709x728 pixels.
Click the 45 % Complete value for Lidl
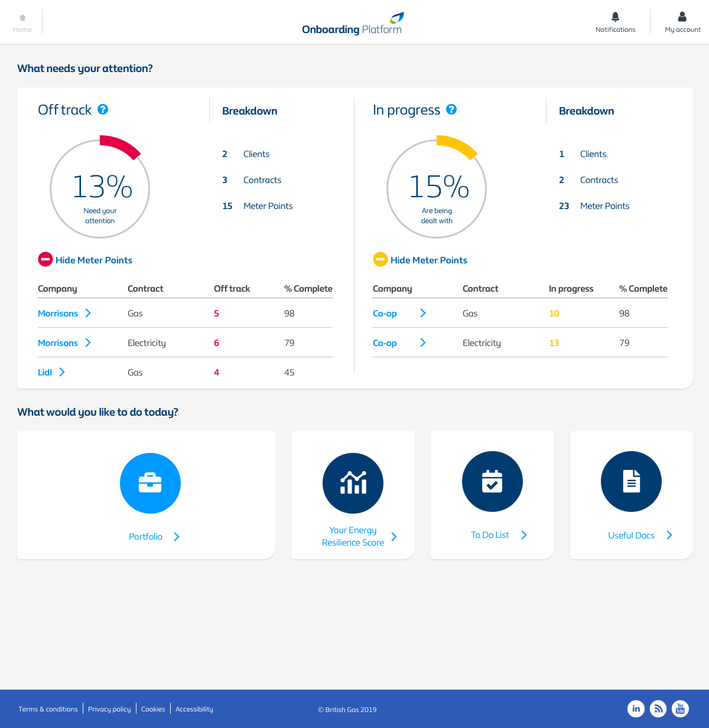coord(289,373)
